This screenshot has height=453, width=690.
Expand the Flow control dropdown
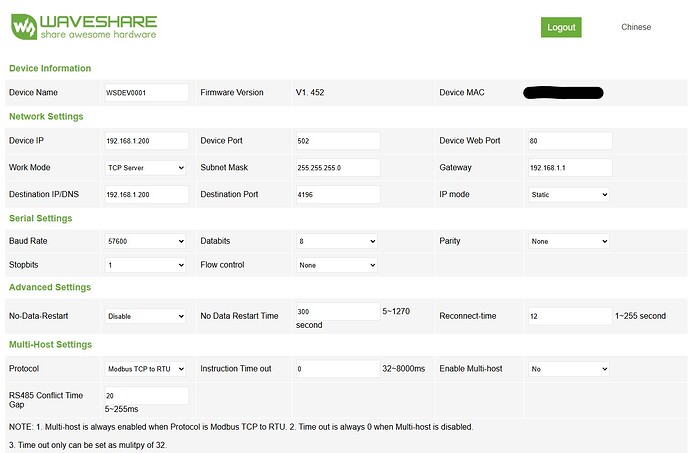[337, 265]
